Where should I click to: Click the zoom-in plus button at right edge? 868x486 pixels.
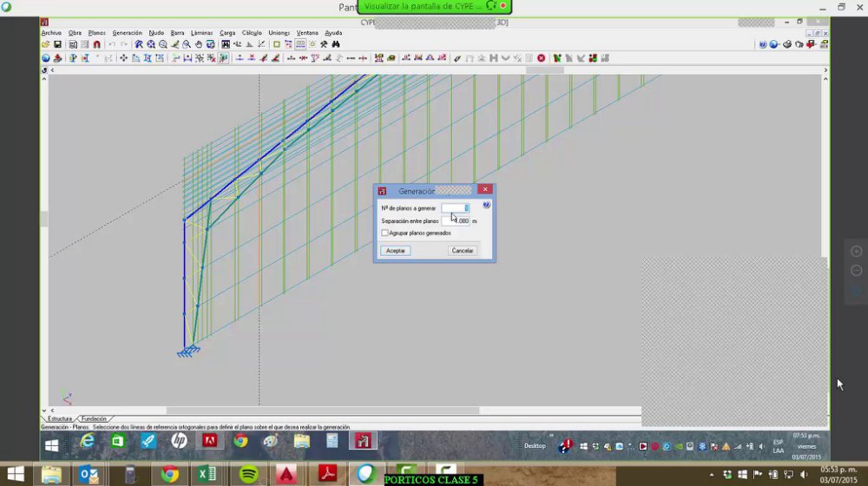857,252
